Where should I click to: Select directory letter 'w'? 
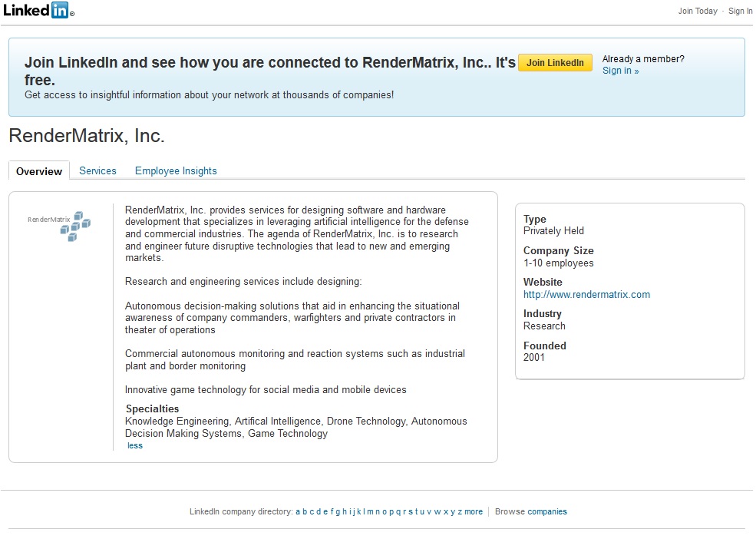437,511
